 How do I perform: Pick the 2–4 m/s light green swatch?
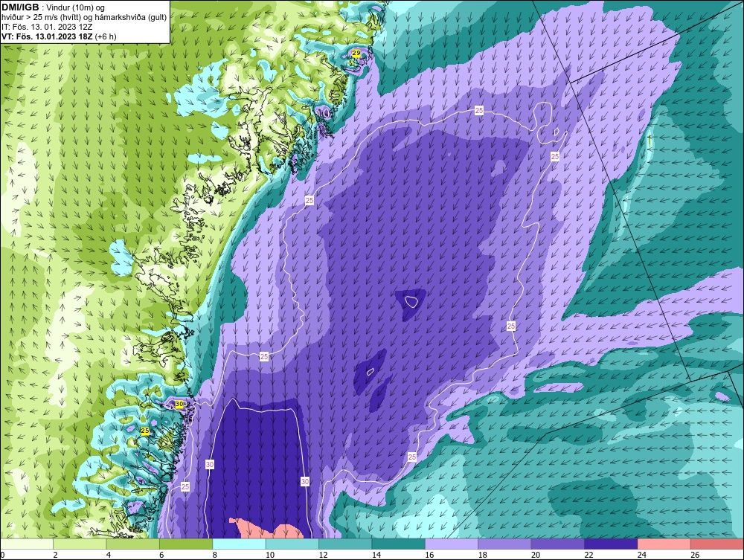pos(80,544)
